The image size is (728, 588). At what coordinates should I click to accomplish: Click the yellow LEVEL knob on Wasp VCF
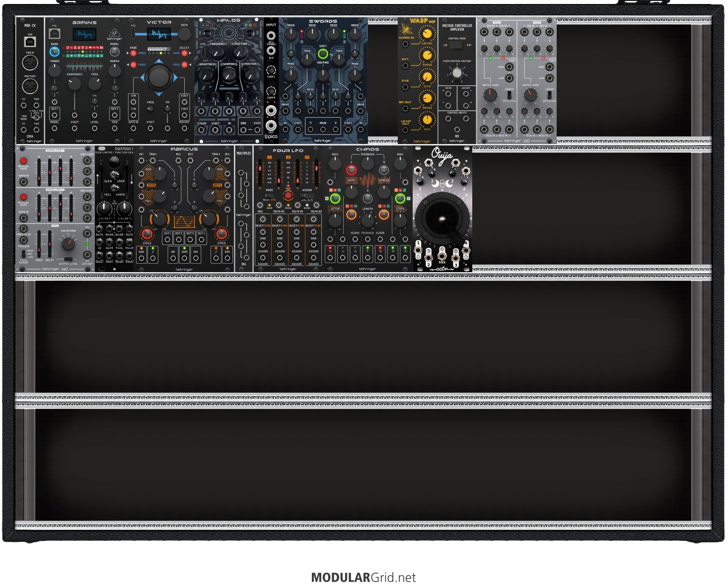pos(426,34)
